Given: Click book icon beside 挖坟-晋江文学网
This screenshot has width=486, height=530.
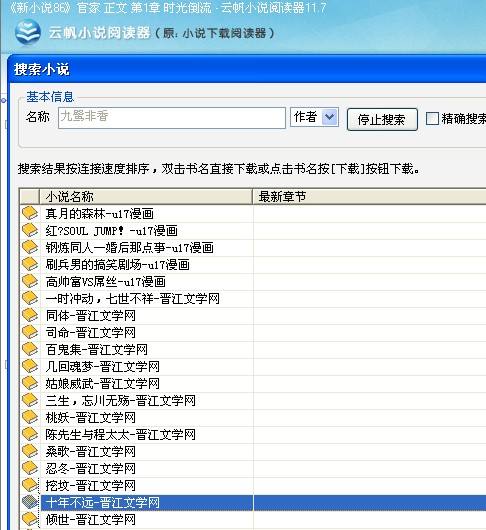Looking at the screenshot, I should point(30,485).
